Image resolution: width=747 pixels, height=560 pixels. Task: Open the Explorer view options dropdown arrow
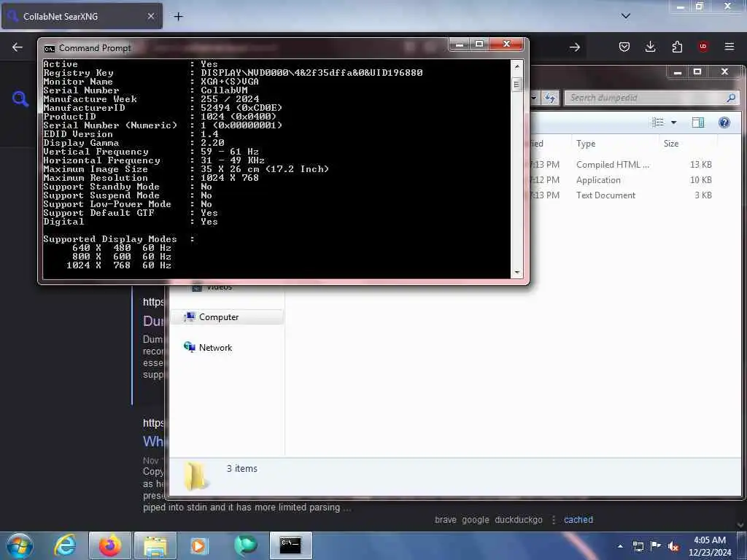pos(673,122)
